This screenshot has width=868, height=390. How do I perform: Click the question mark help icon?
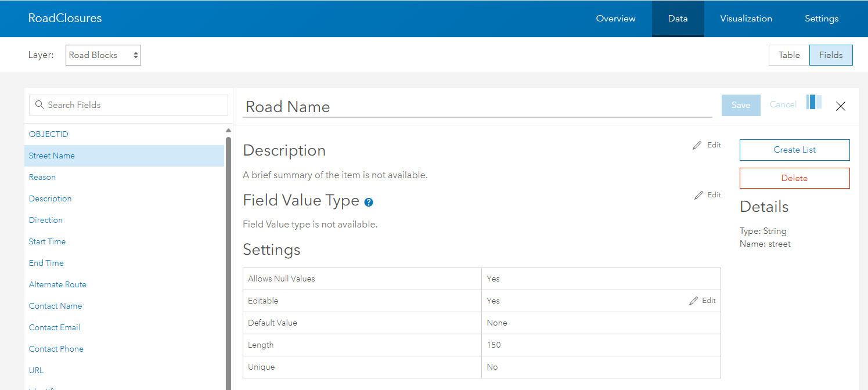369,202
